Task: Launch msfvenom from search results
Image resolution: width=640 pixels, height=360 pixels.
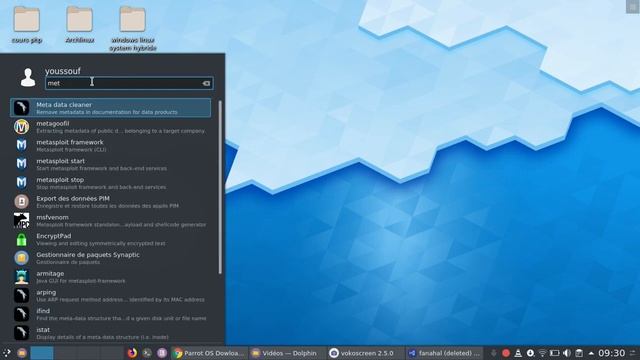Action: click(x=111, y=220)
